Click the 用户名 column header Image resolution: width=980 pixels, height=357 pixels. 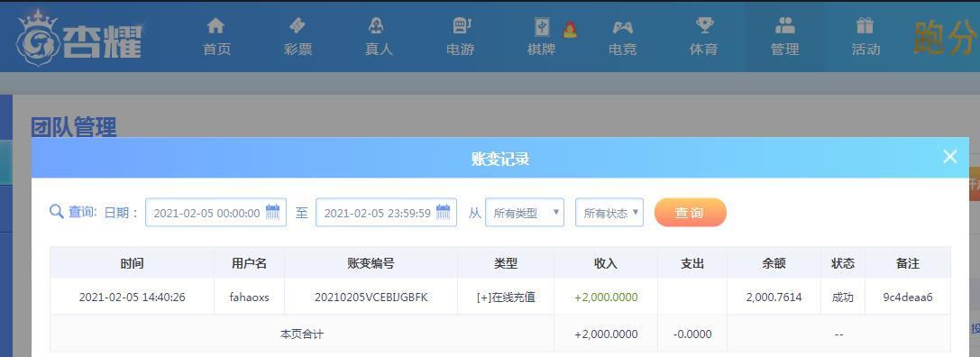click(x=250, y=263)
